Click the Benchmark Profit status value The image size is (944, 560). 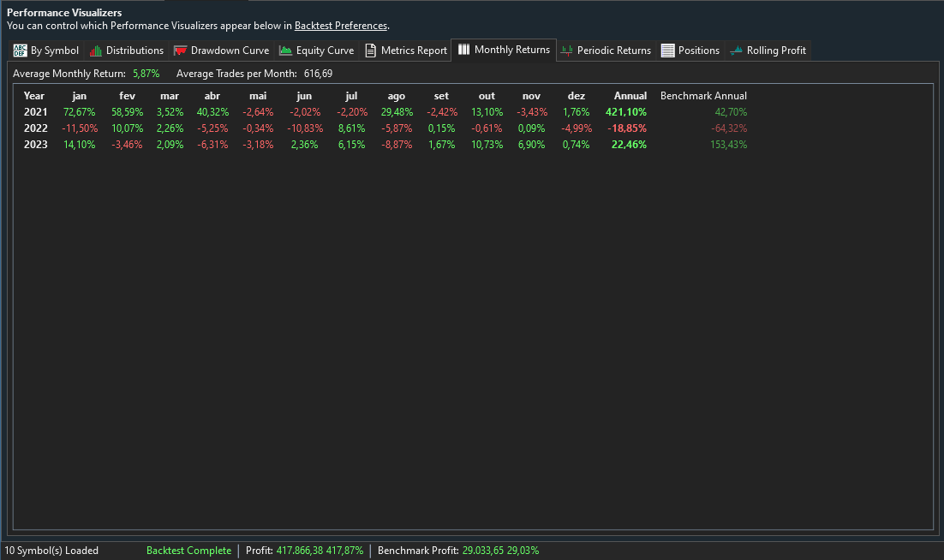click(501, 551)
